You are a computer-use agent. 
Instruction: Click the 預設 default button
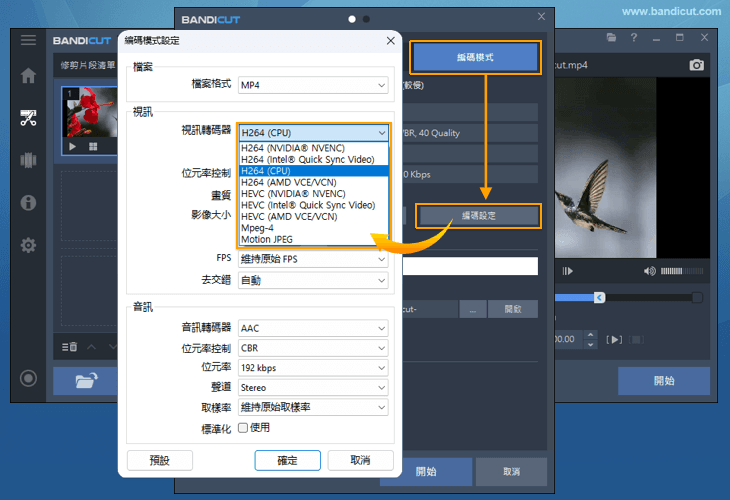[160, 460]
